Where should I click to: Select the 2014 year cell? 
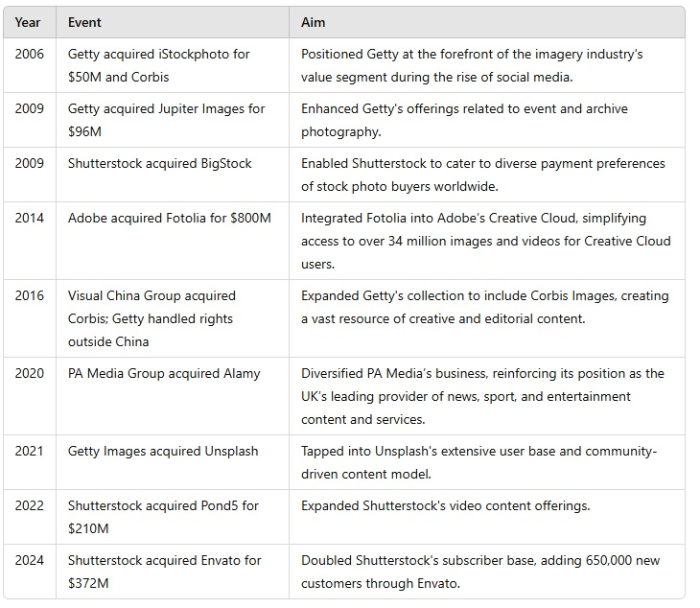29,218
